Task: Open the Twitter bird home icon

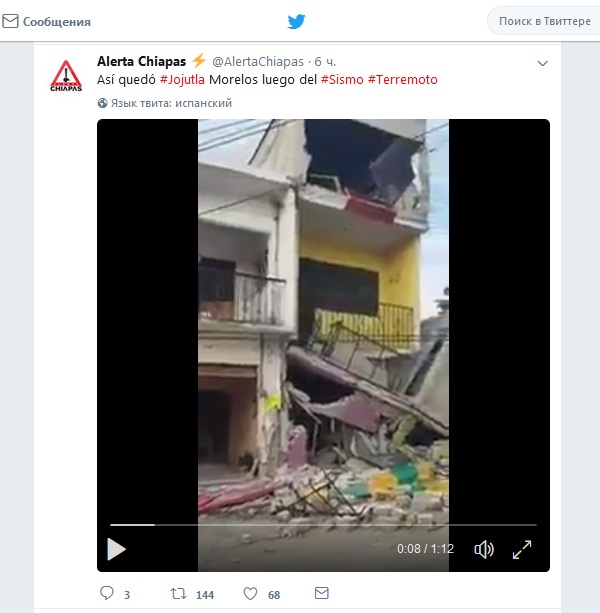Action: coord(296,22)
